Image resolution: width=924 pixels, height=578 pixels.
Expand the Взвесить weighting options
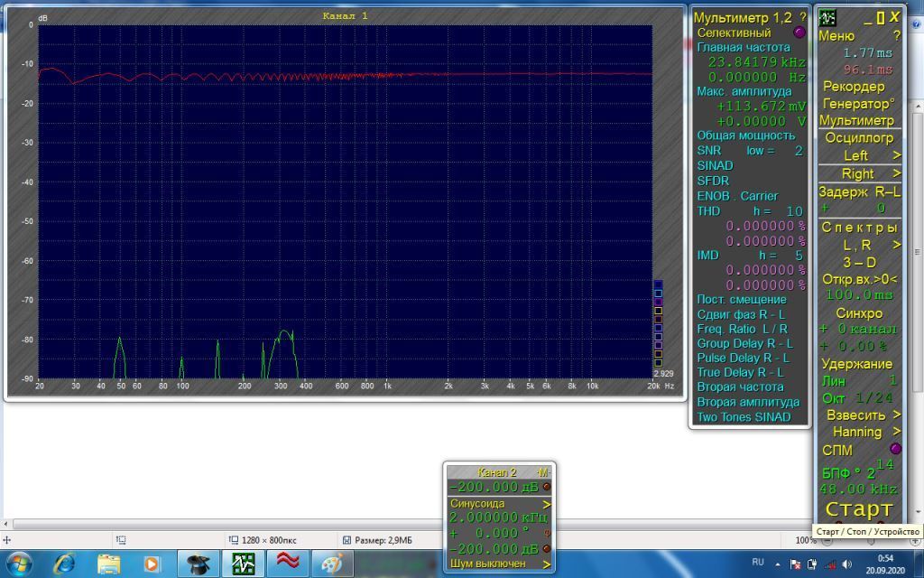click(896, 415)
